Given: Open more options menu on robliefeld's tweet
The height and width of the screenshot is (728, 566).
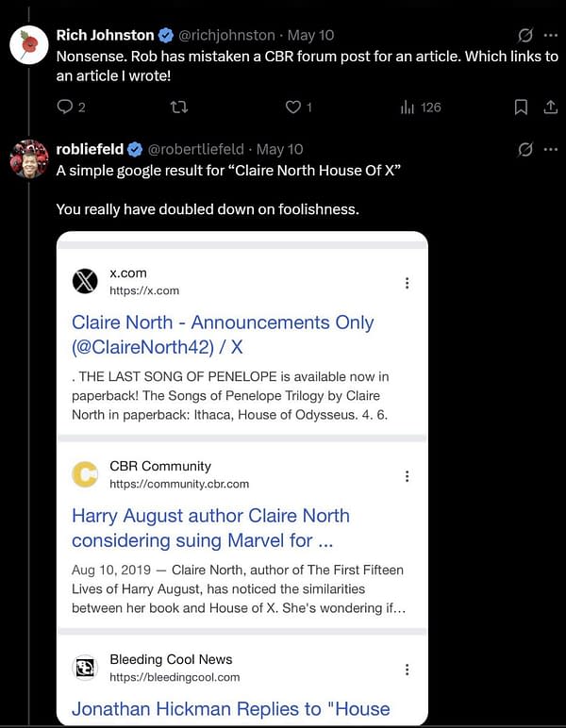Looking at the screenshot, I should point(551,149).
